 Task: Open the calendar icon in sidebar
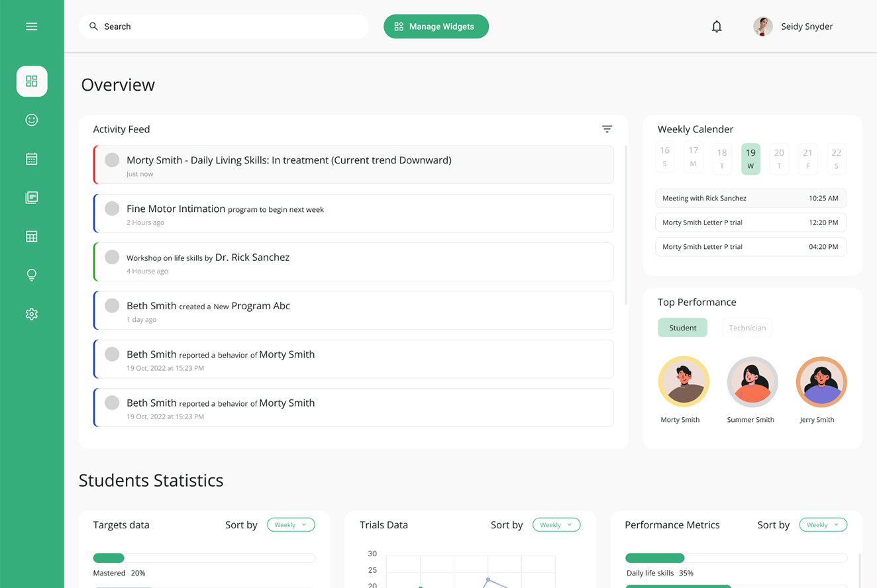tap(32, 159)
